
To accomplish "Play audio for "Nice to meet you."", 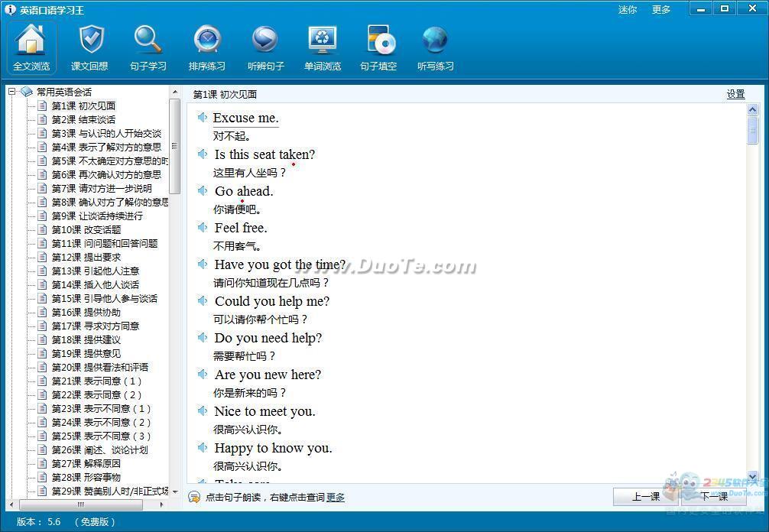I will click(x=203, y=411).
